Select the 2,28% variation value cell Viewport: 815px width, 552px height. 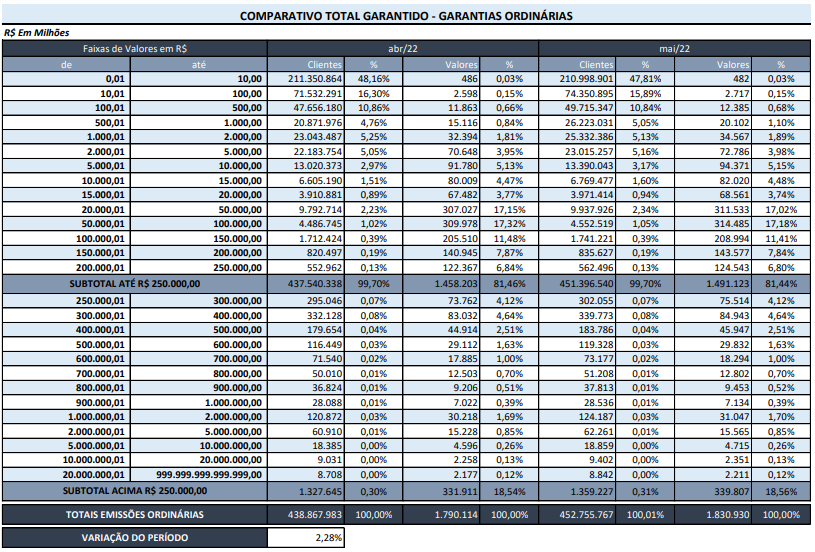306,538
